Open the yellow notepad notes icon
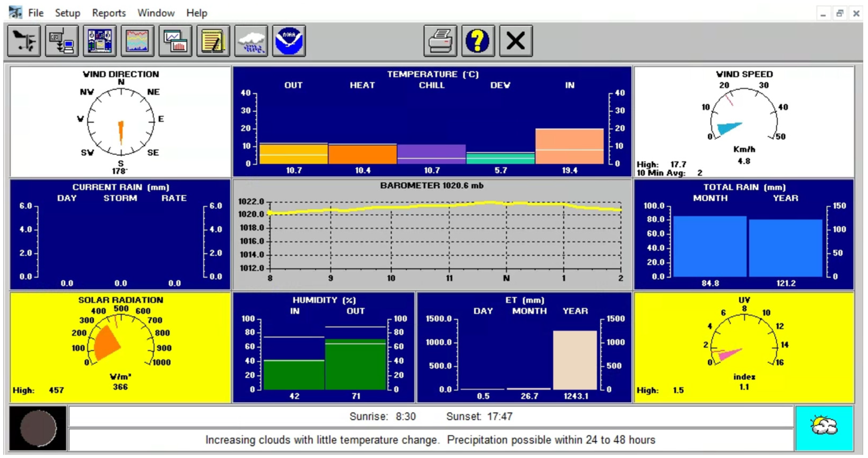The image size is (868, 458). point(213,41)
